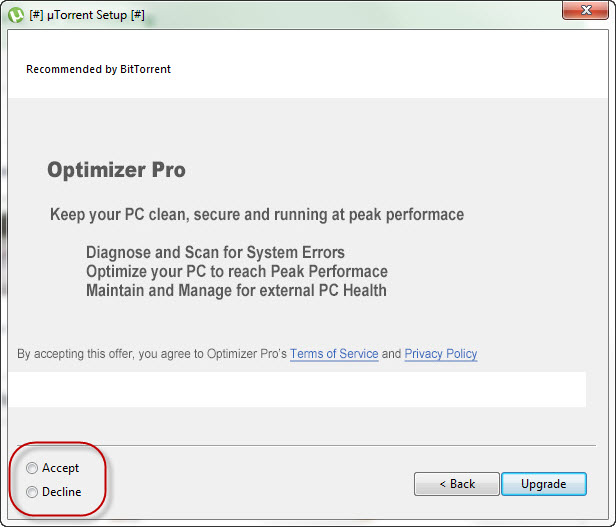The width and height of the screenshot is (616, 527).
Task: Choose the Accept option label
Action: [60, 468]
